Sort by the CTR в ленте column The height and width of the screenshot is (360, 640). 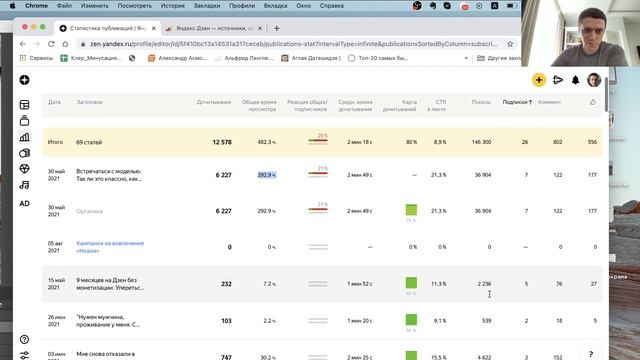[437, 105]
